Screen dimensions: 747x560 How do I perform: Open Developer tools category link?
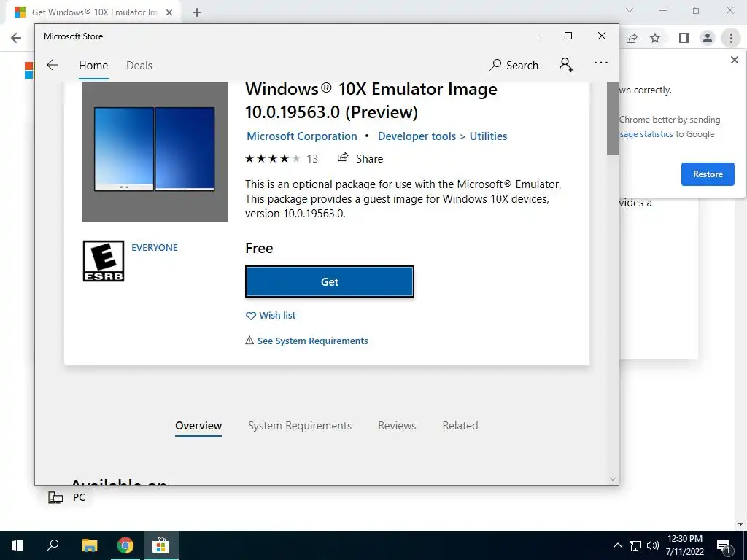coord(417,136)
